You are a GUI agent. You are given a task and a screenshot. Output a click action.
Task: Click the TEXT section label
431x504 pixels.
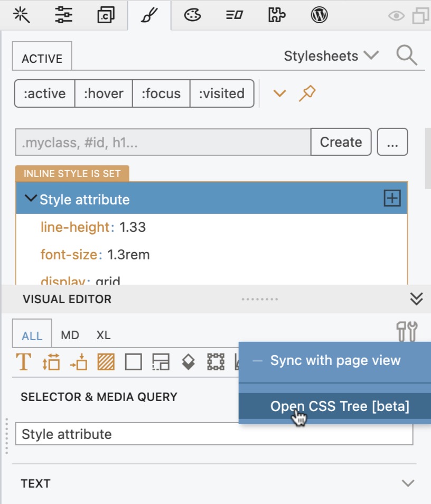[36, 483]
